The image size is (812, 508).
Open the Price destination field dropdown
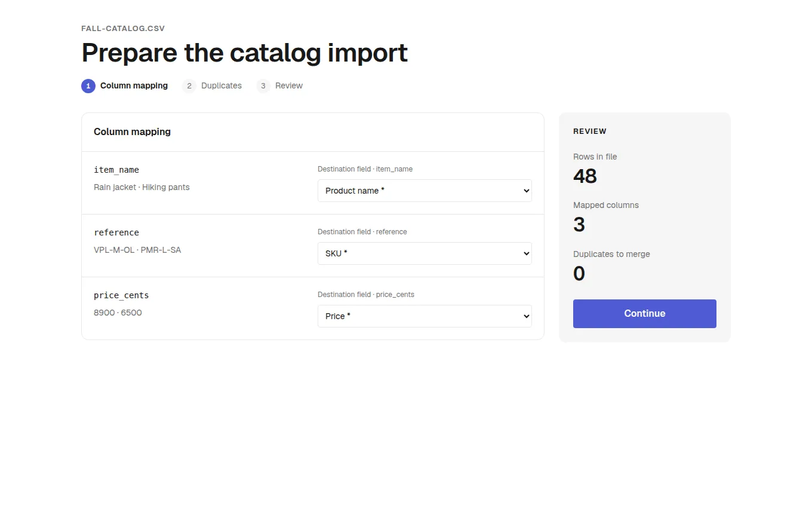coord(425,316)
